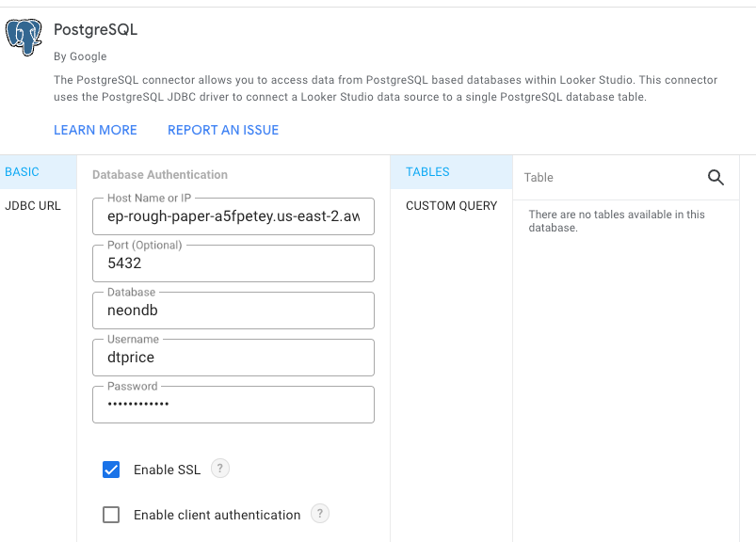Focus the Username field with dtprice
This screenshot has height=542, width=756.
(233, 358)
